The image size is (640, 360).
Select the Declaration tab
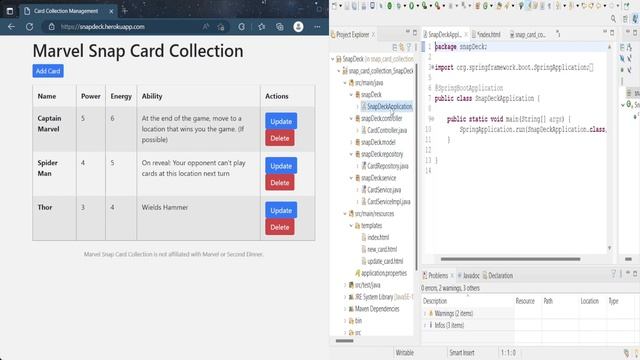click(x=498, y=276)
